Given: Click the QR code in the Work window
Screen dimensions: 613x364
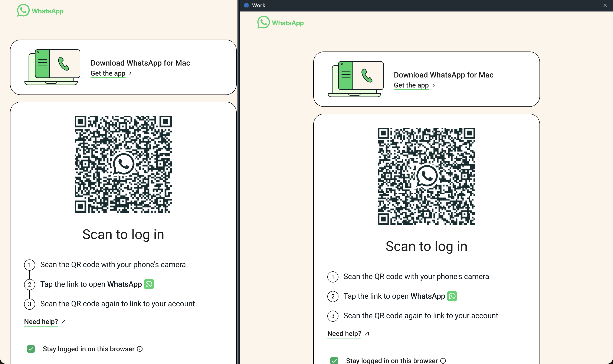Looking at the screenshot, I should (426, 176).
